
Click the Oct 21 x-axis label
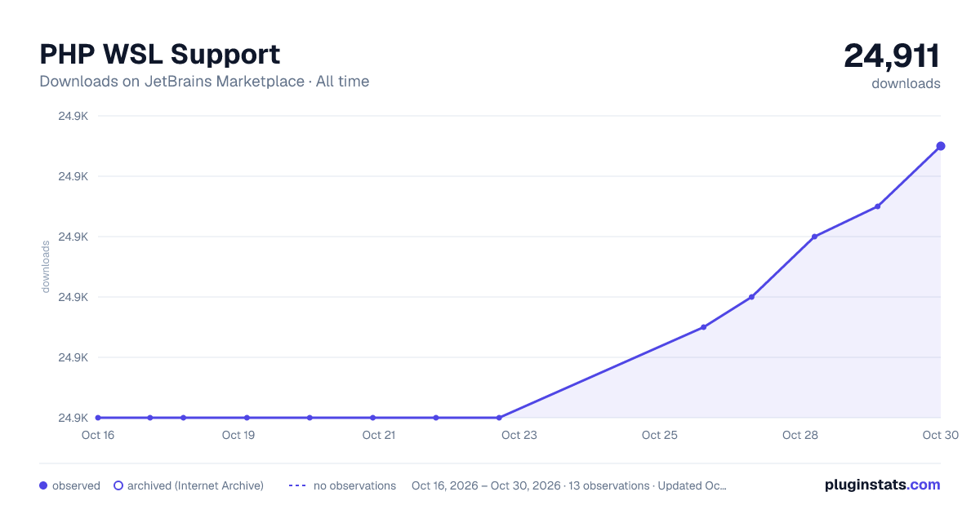tap(379, 435)
